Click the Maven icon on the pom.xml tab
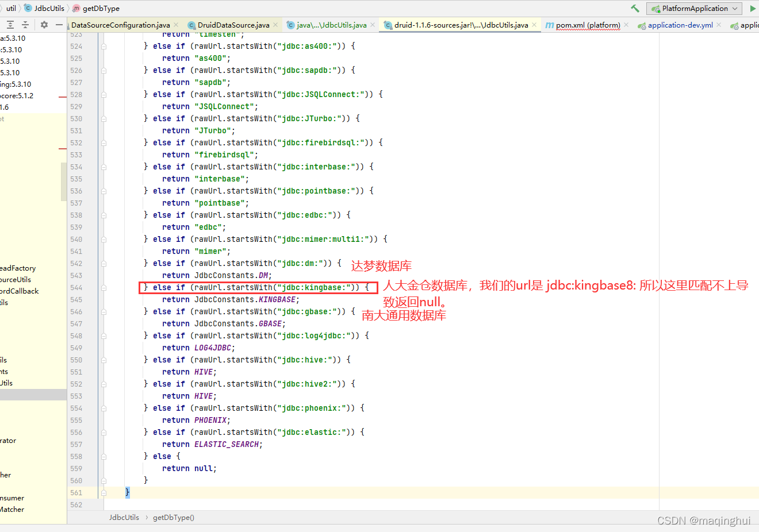Screen dimensions: 759x532 550,25
